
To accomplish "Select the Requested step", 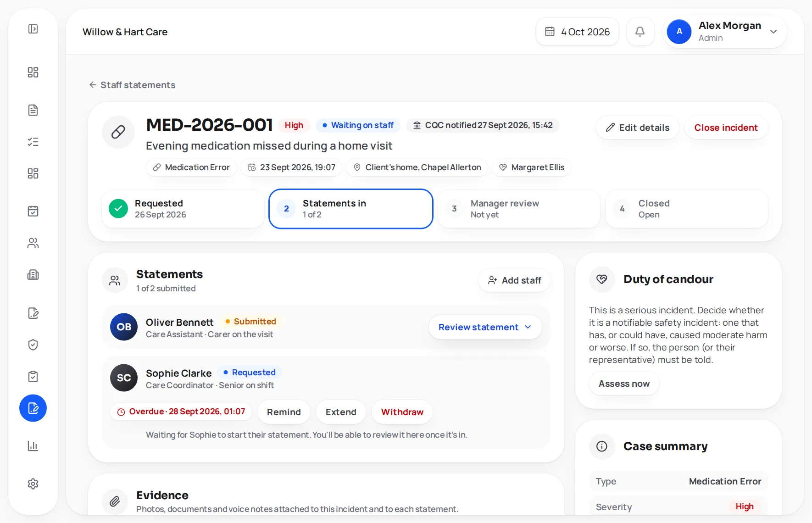I will pyautogui.click(x=183, y=209).
